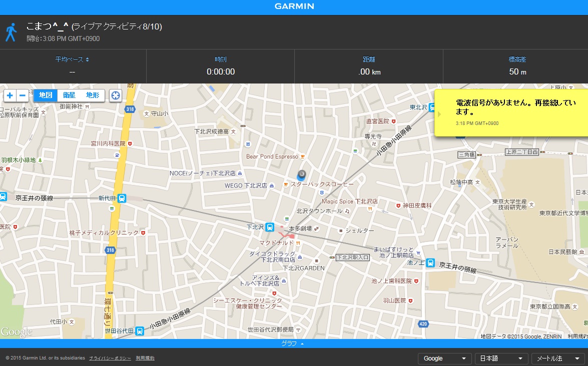Collapse the yellow notification with its arrow
The image size is (588, 366).
click(x=439, y=114)
